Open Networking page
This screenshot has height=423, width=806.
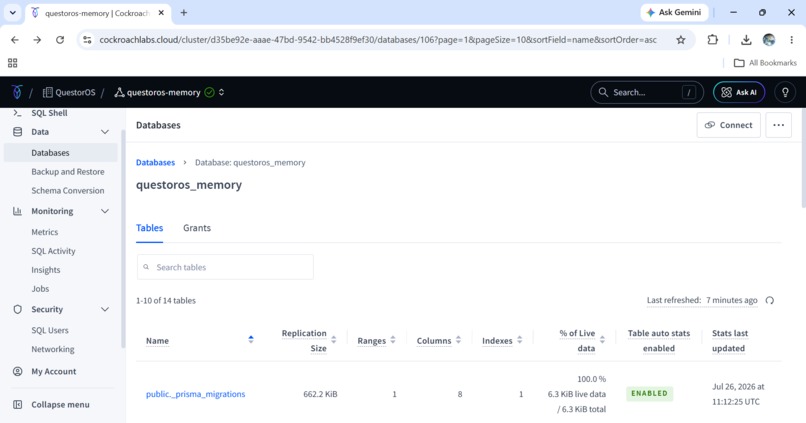tap(52, 350)
